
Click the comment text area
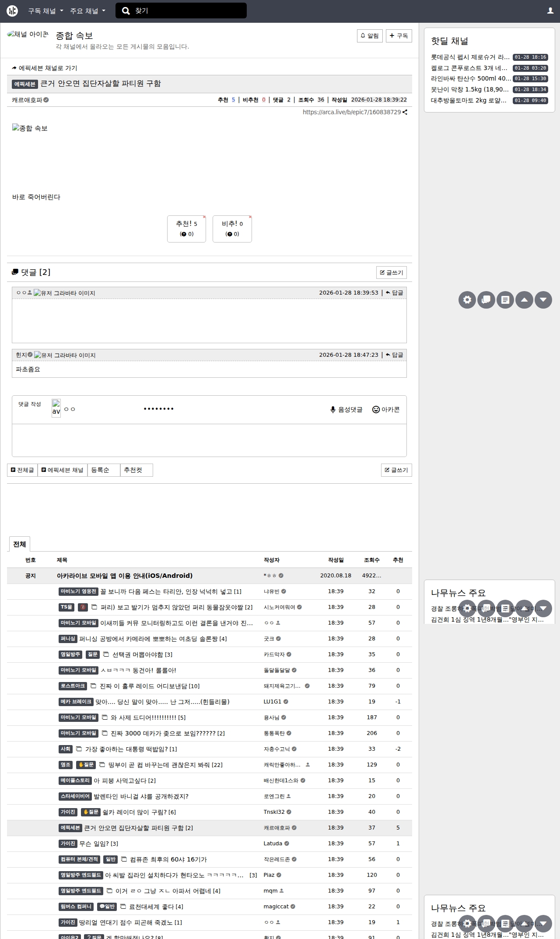209,440
